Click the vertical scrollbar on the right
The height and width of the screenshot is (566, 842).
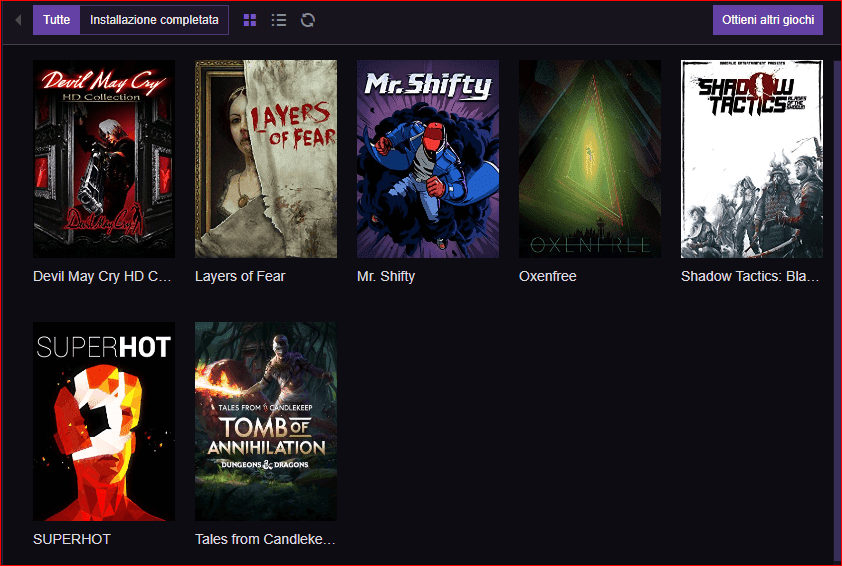click(837, 300)
